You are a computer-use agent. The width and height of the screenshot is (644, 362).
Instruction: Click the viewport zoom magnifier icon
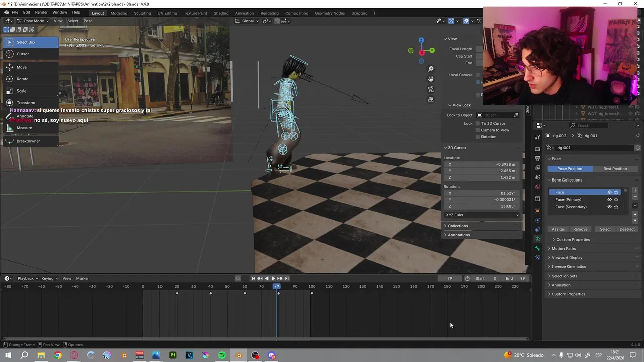pyautogui.click(x=431, y=69)
